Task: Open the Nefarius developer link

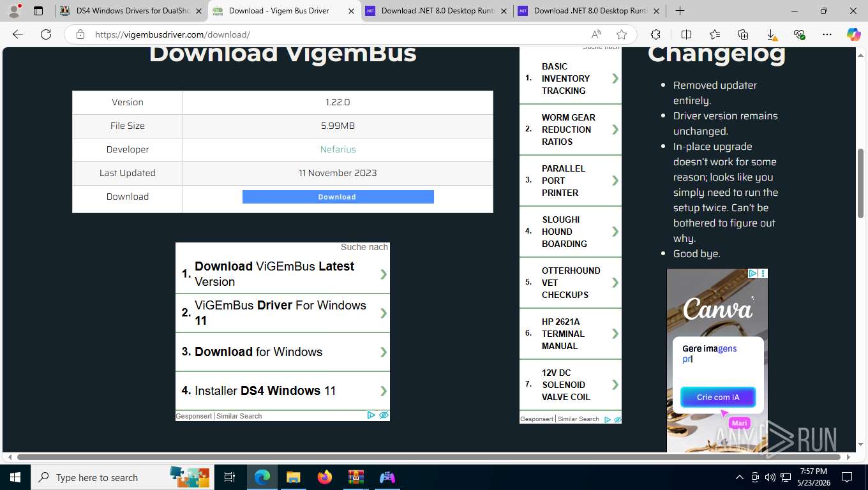Action: (338, 149)
